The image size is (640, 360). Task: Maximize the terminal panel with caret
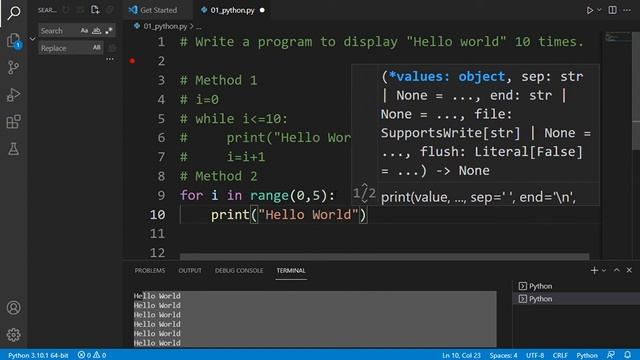click(616, 270)
